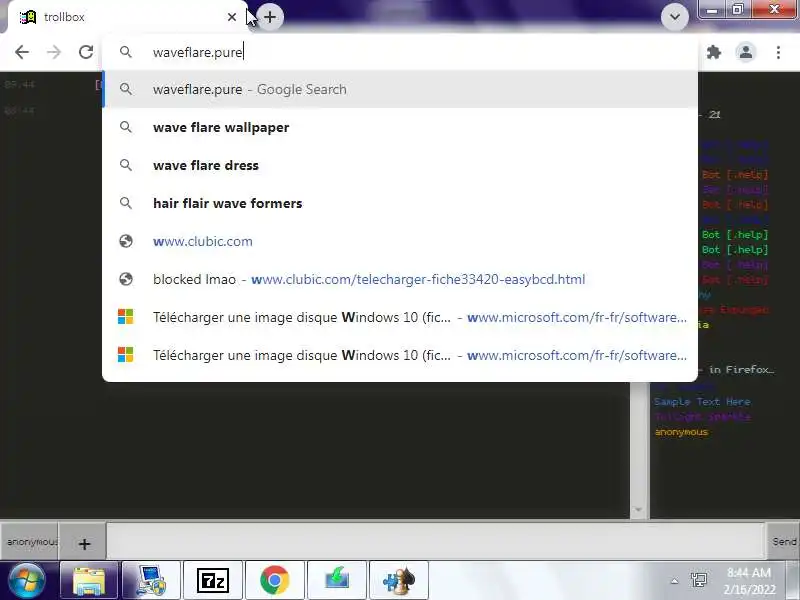
Task: Close the trollbox tab
Action: coord(232,17)
